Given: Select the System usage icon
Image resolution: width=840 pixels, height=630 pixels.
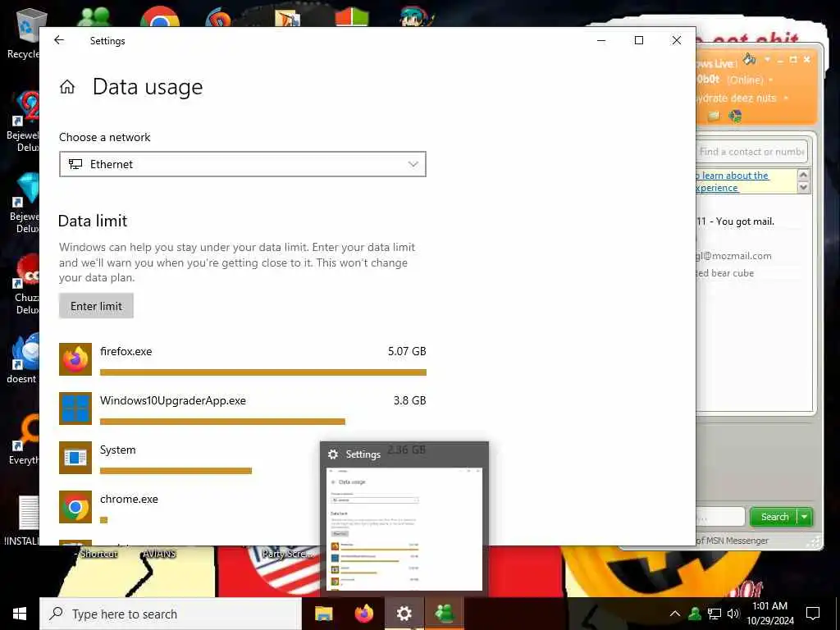Looking at the screenshot, I should (75, 458).
